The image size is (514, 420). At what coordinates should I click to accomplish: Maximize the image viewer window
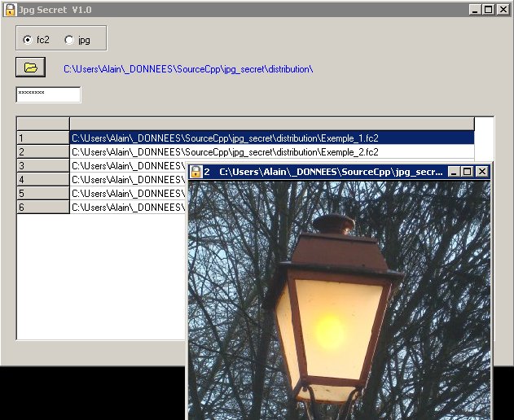click(x=467, y=172)
